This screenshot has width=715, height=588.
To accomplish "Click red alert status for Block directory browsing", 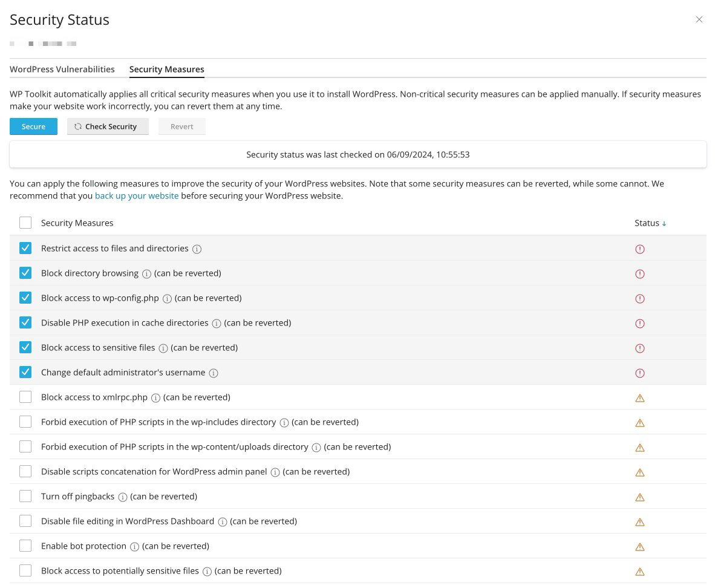I will click(640, 273).
